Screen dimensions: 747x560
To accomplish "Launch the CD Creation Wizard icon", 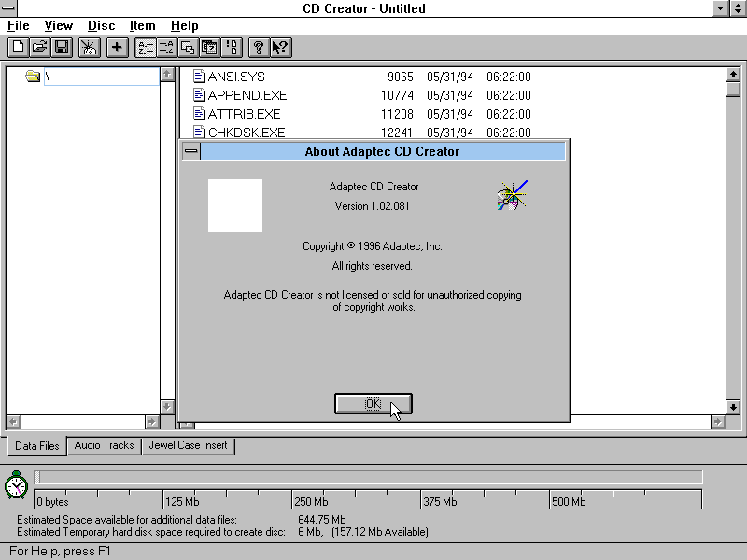I will [x=87, y=47].
